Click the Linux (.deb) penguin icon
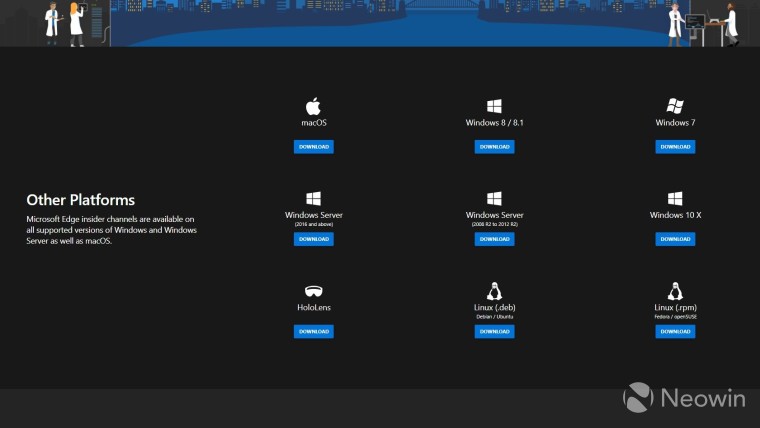Viewport: 760px width, 428px height. pos(494,291)
